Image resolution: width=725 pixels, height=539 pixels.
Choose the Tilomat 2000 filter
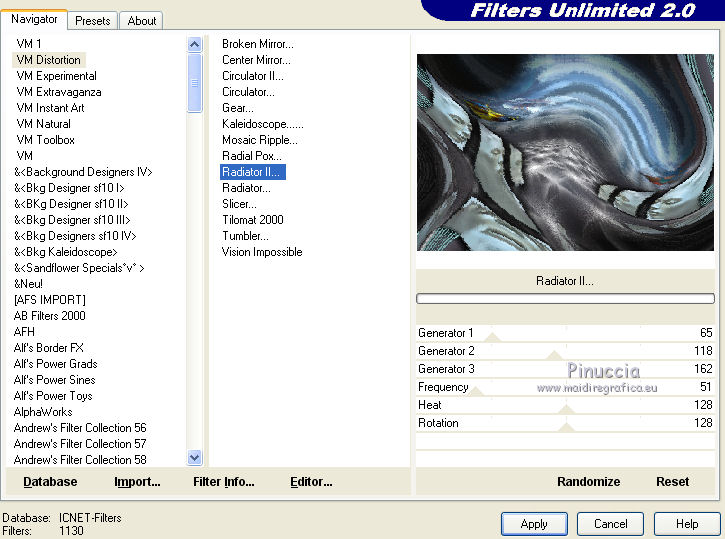252,220
